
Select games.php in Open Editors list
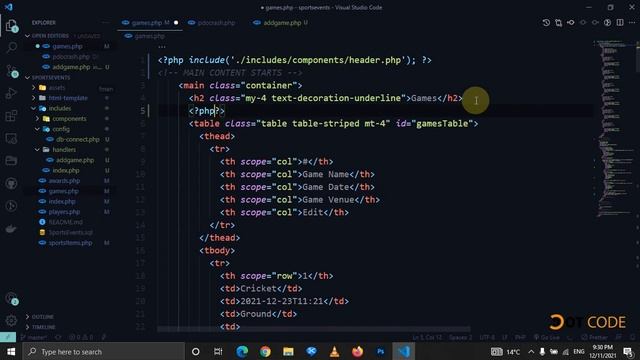point(67,47)
